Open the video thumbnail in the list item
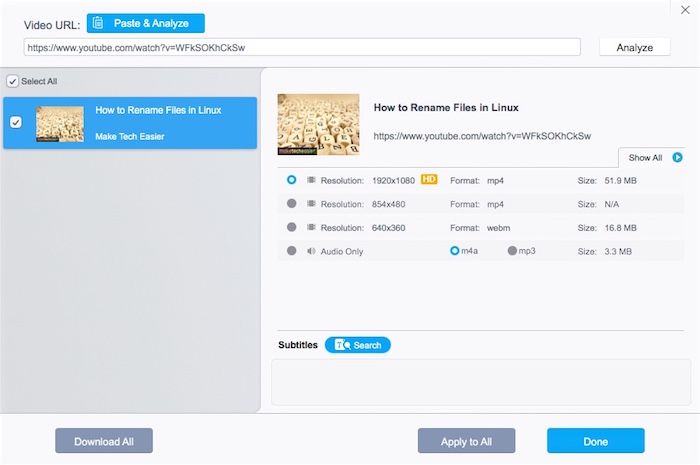Viewport: 700px width, 465px height. [60, 124]
